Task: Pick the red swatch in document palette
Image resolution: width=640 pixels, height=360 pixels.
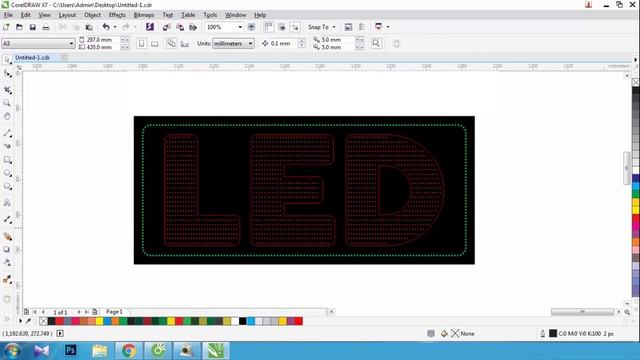Action: coord(59,321)
